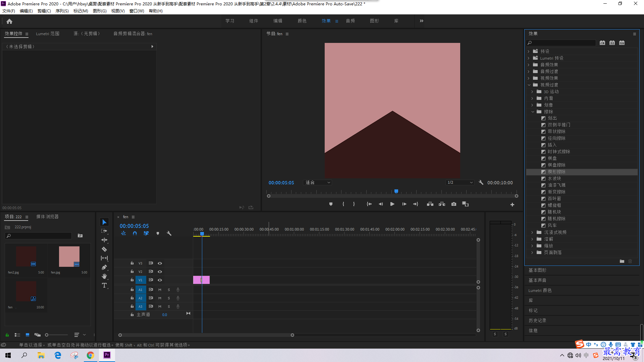Select the Track Select Forward tool
The height and width of the screenshot is (362, 644).
click(x=104, y=231)
